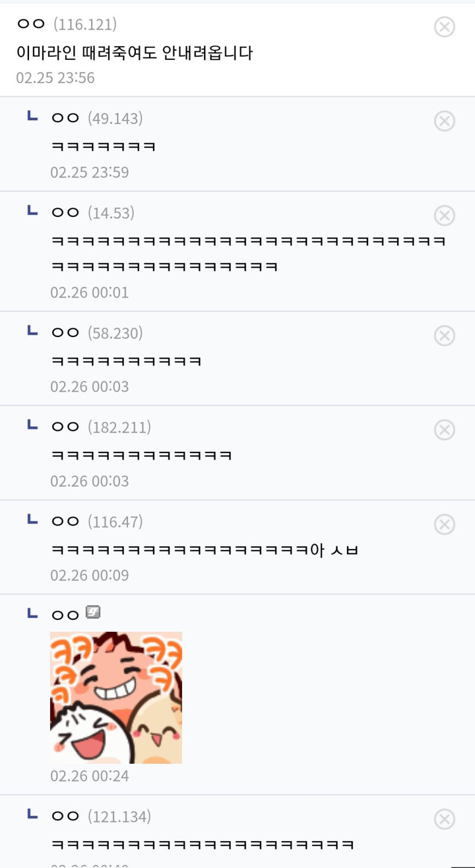Delete the reply from user (58.230)

444,336
